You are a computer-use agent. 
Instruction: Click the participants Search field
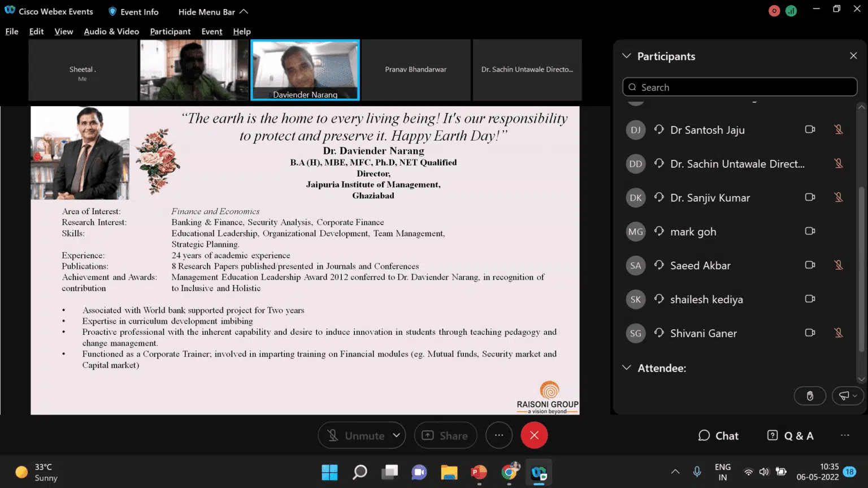coord(739,87)
